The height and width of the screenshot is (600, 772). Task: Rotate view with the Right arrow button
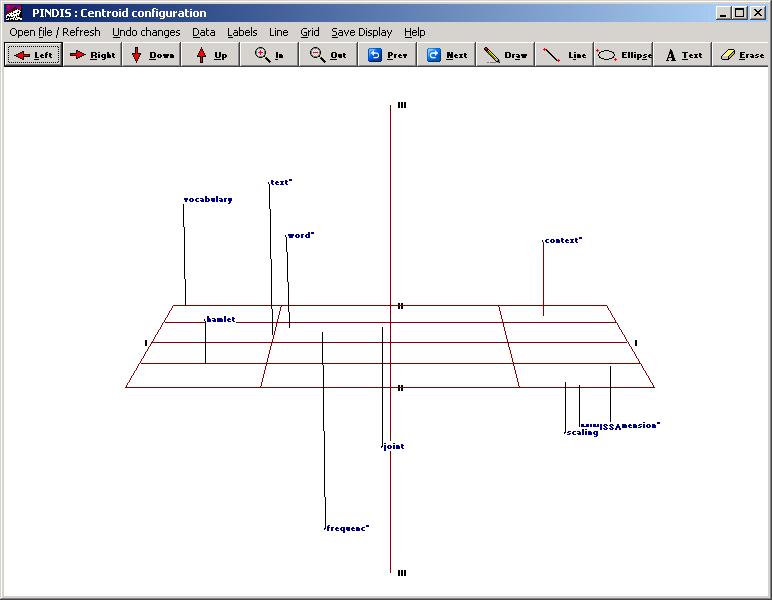(92, 55)
